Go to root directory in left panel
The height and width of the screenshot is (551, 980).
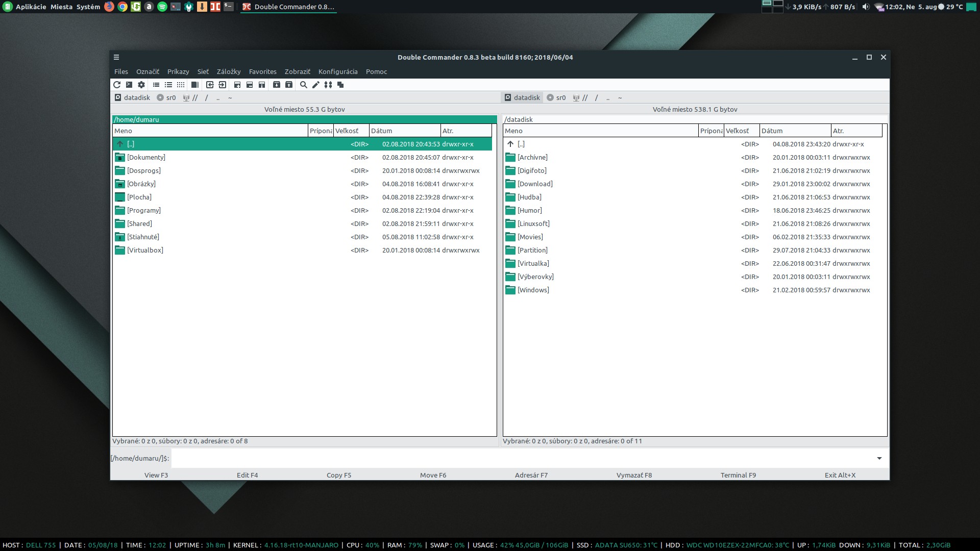tap(206, 97)
